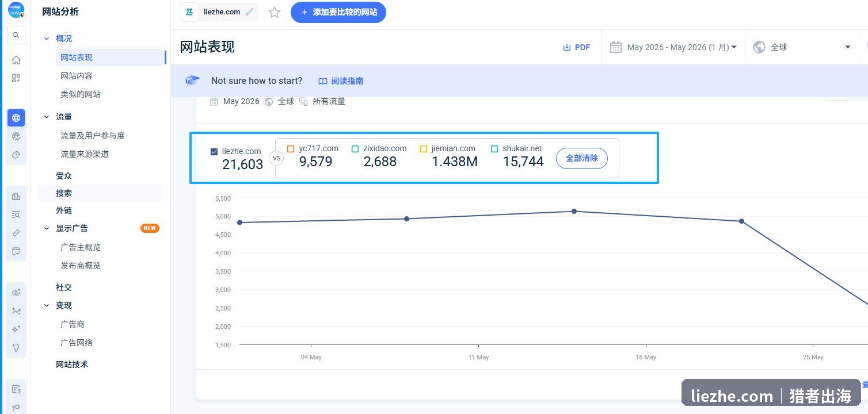The width and height of the screenshot is (868, 414).
Task: Open the 全球 country dropdown
Action: (802, 47)
